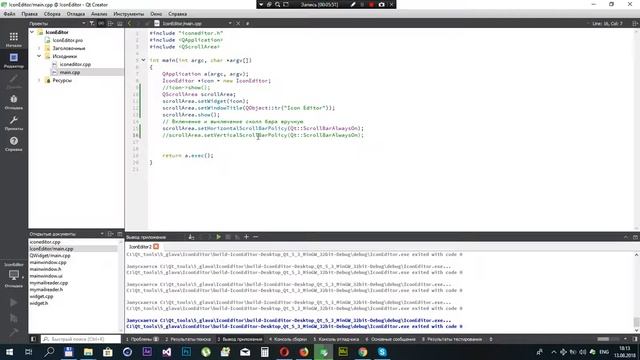Open the Сборка menu

tap(52, 14)
